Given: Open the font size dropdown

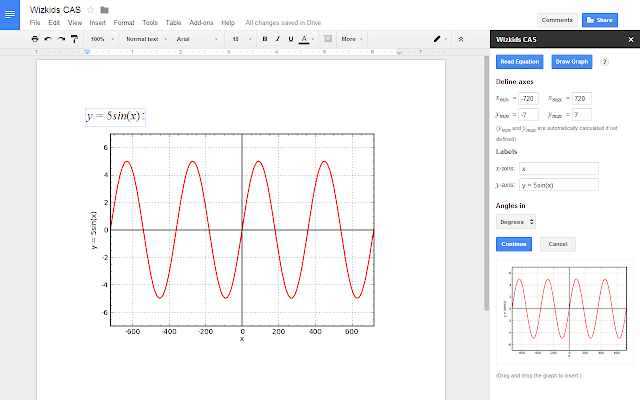Looking at the screenshot, I should (242, 39).
